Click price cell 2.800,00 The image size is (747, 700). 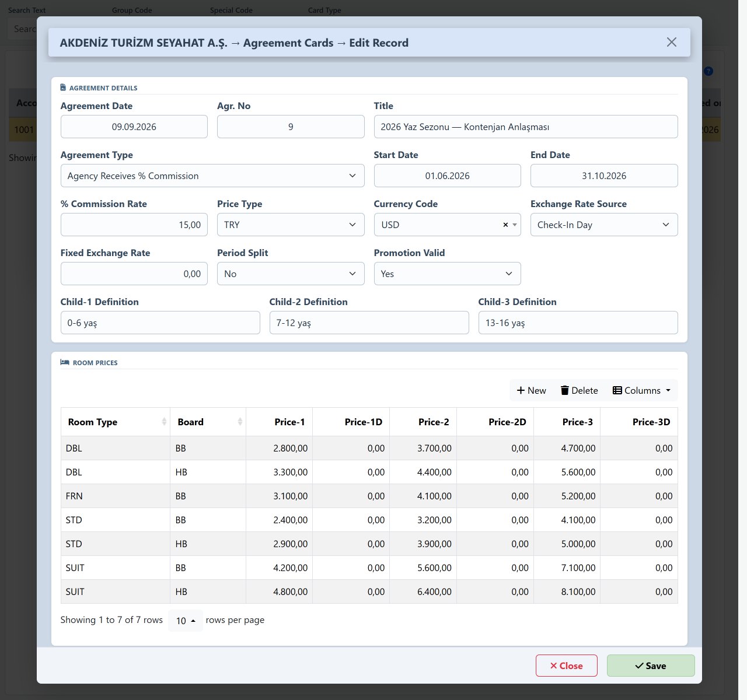coord(280,448)
